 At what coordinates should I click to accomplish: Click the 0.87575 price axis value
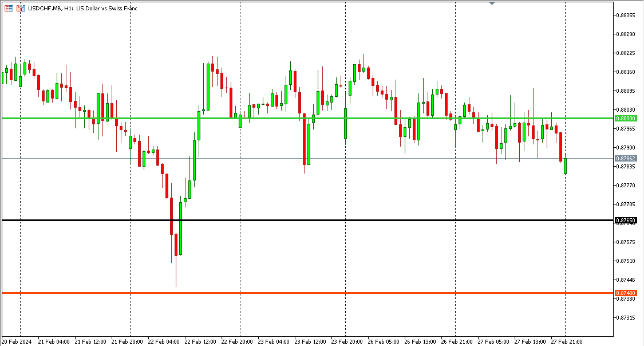click(626, 242)
